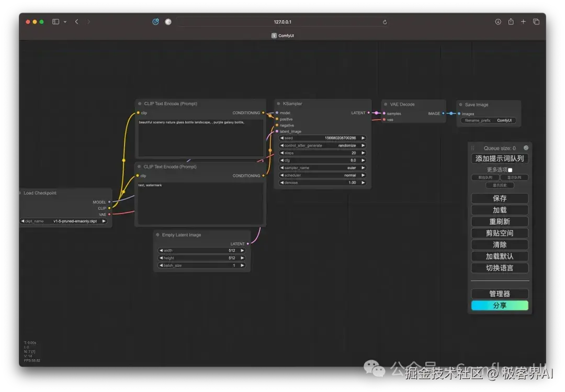Go forward with Safari forward arrow
The height and width of the screenshot is (392, 565).
[x=88, y=21]
